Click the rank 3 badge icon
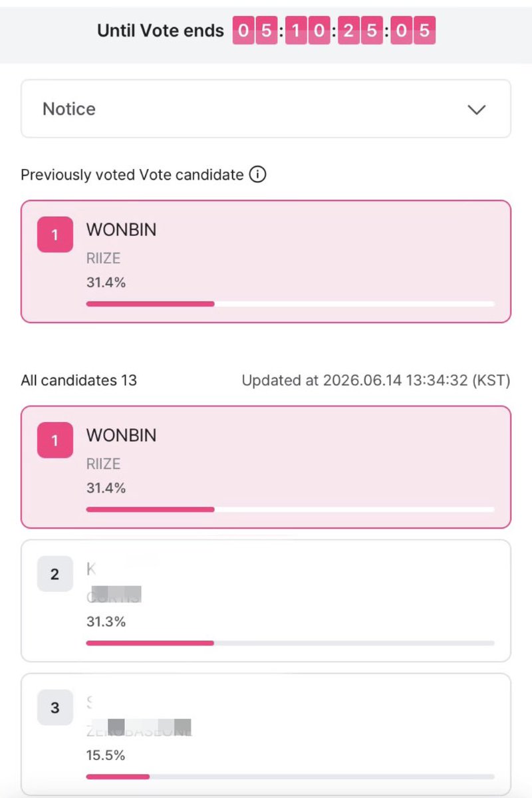The image size is (532, 798). [55, 708]
